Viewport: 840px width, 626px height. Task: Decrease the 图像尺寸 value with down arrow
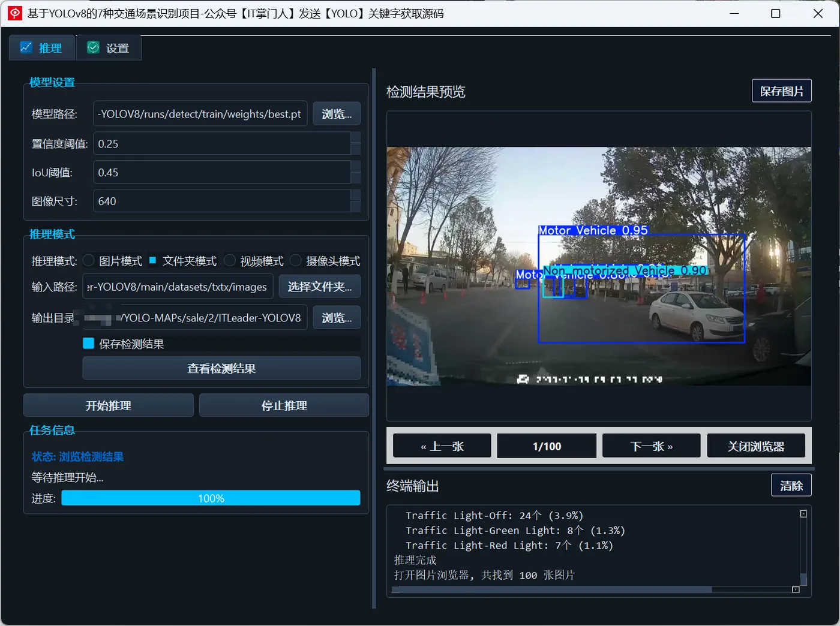(356, 207)
